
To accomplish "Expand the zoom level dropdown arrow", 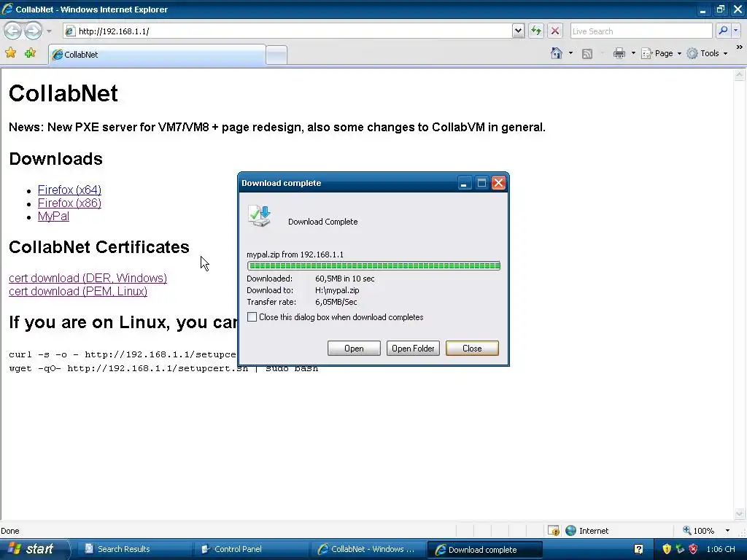I will tap(727, 531).
